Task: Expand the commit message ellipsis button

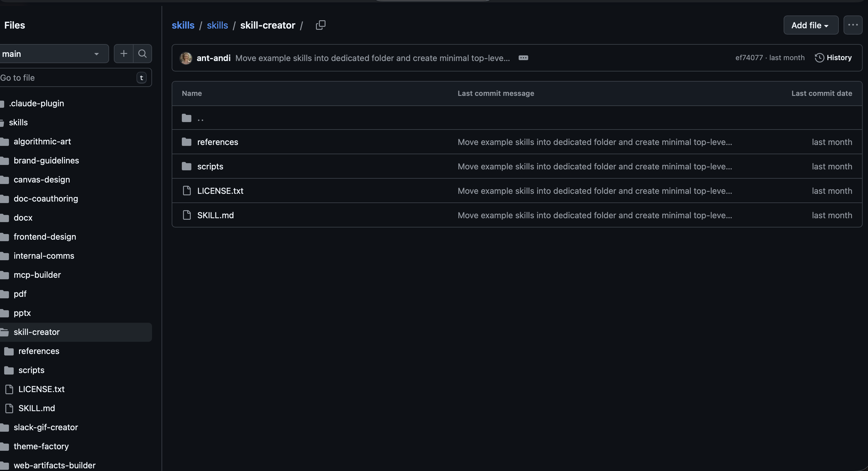Action: (523, 58)
